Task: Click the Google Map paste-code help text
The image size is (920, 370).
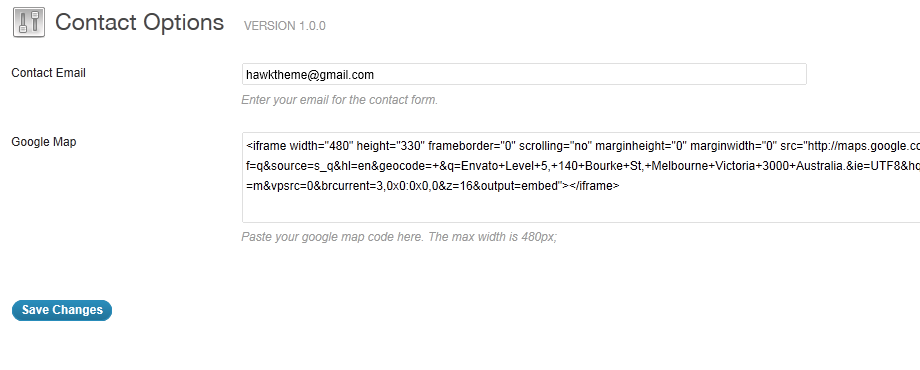Action: coord(399,237)
